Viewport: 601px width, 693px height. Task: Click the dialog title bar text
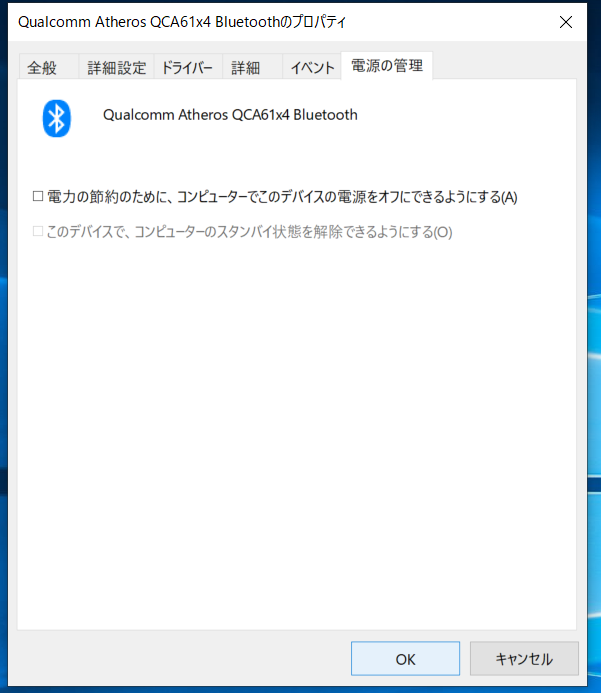[182, 22]
